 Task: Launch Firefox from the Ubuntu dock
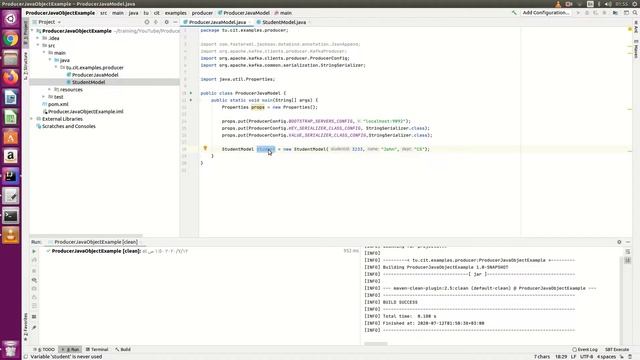click(11, 77)
